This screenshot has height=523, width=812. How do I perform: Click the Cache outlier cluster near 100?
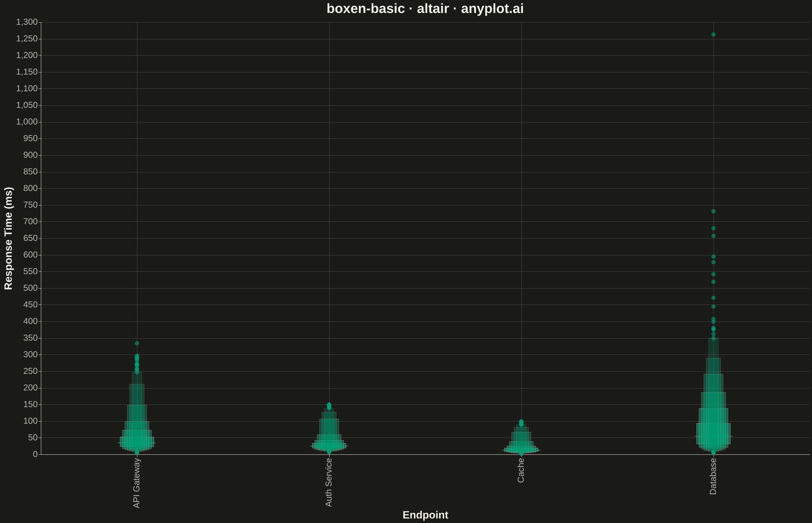tap(521, 423)
